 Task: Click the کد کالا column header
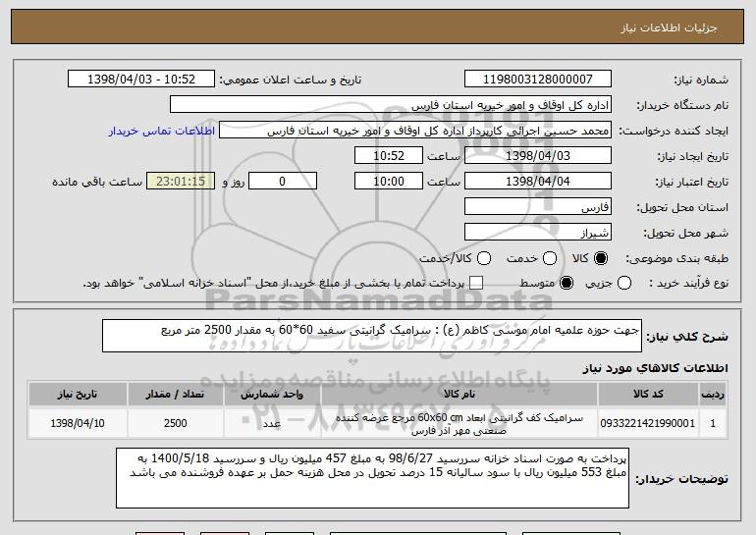click(648, 395)
